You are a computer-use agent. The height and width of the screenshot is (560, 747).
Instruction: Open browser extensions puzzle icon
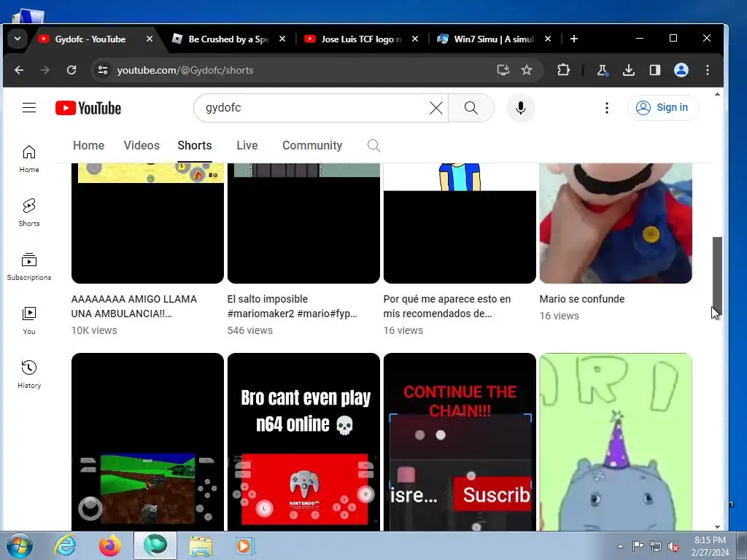563,70
